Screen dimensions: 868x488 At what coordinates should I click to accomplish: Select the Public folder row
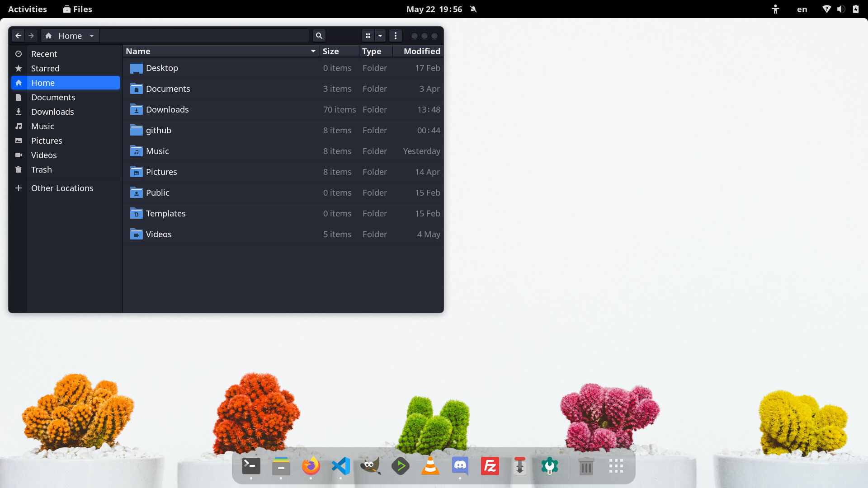[x=283, y=192]
